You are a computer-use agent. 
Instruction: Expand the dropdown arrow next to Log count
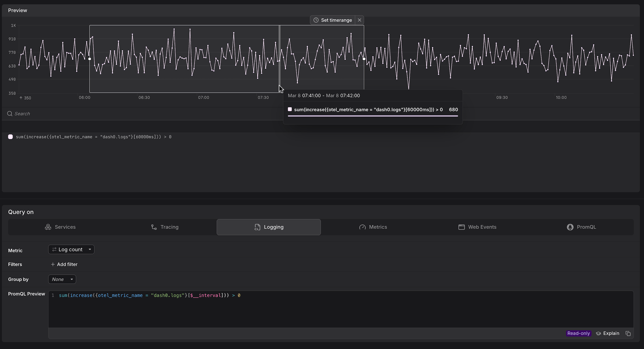click(89, 249)
